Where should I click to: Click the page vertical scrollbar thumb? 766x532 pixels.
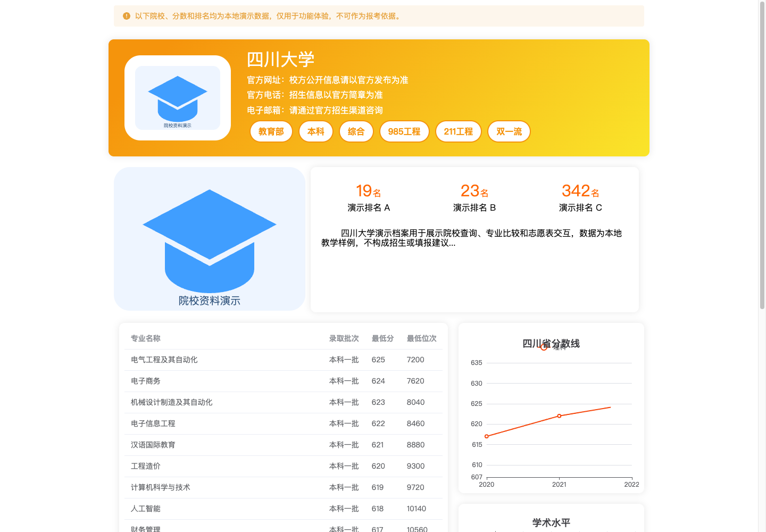pyautogui.click(x=762, y=155)
